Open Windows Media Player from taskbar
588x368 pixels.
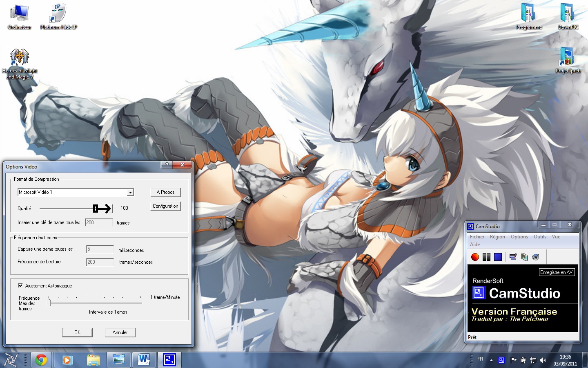click(x=67, y=360)
